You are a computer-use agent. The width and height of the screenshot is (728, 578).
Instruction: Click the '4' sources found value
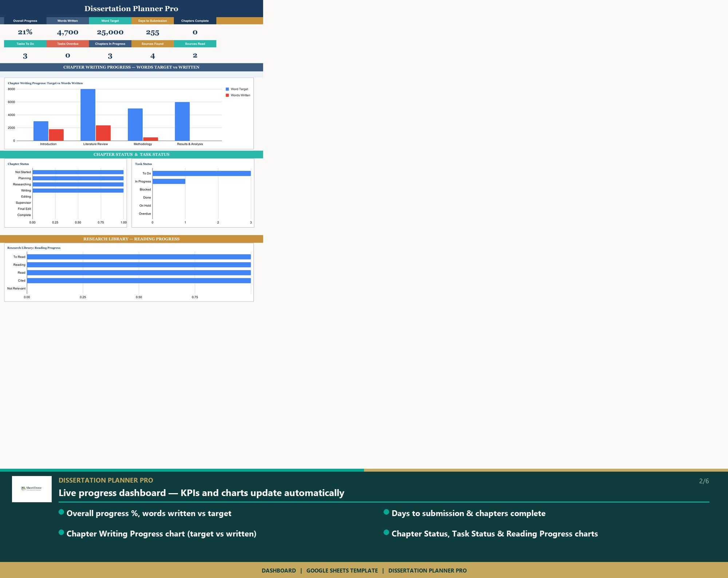(x=153, y=56)
